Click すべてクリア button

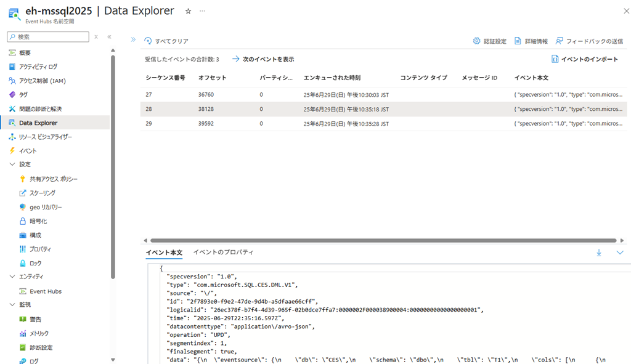click(166, 41)
